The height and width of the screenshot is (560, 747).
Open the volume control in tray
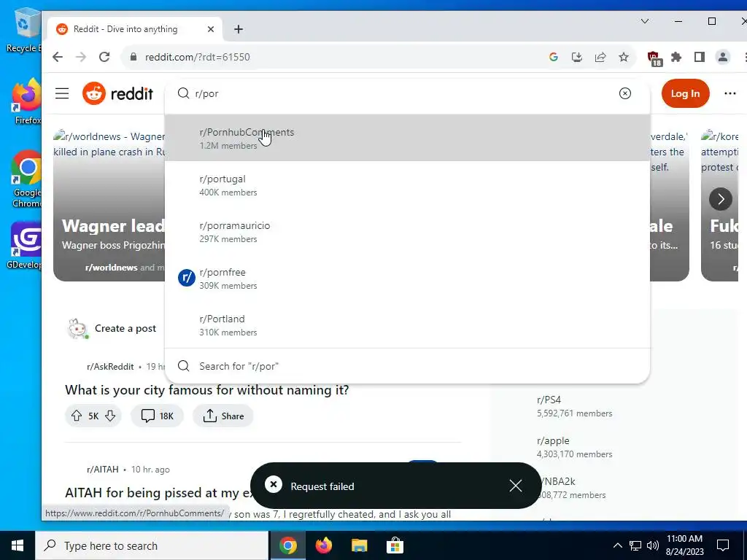coord(653,545)
